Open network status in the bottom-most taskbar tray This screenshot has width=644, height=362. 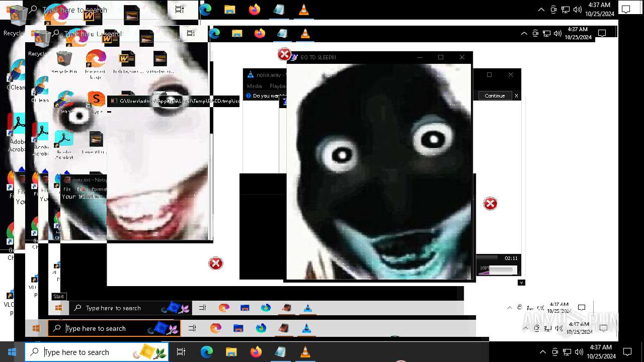(x=567, y=352)
